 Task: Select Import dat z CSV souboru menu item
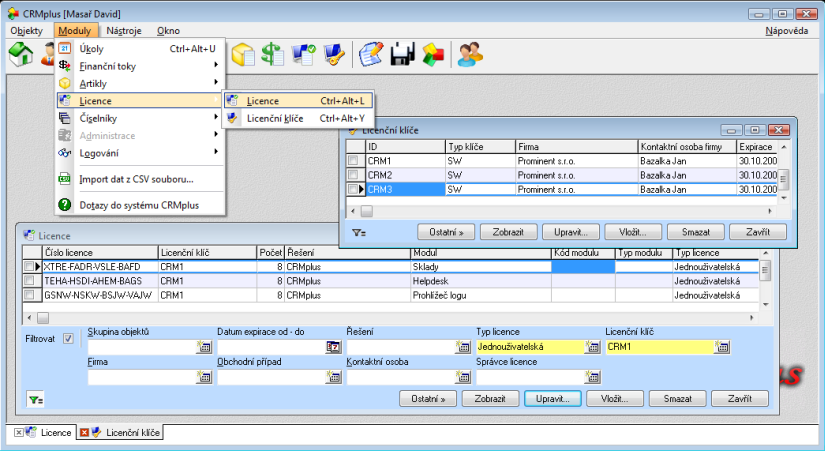pyautogui.click(x=141, y=179)
